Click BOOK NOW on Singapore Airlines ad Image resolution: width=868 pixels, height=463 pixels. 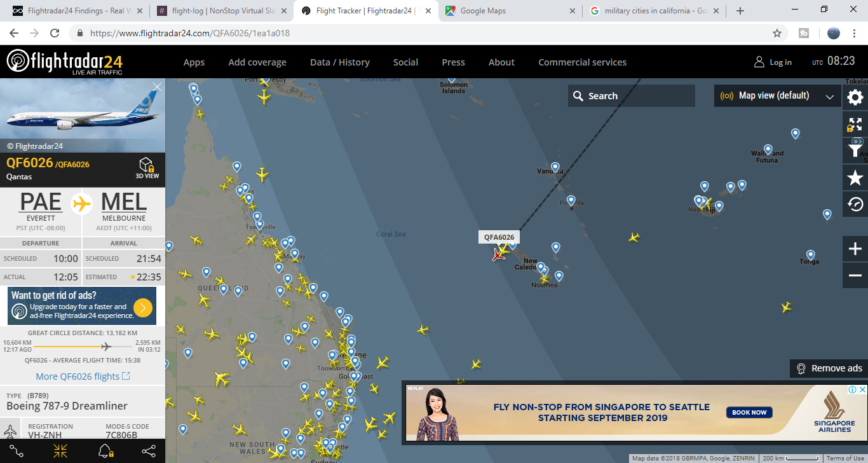coord(750,412)
